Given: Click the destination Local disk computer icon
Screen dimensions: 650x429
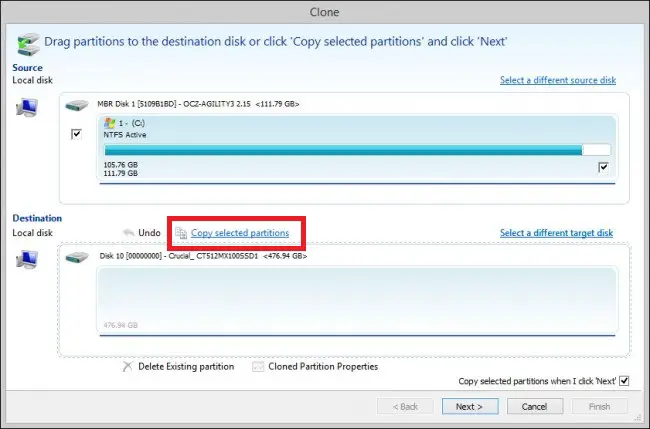Looking at the screenshot, I should point(28,262).
